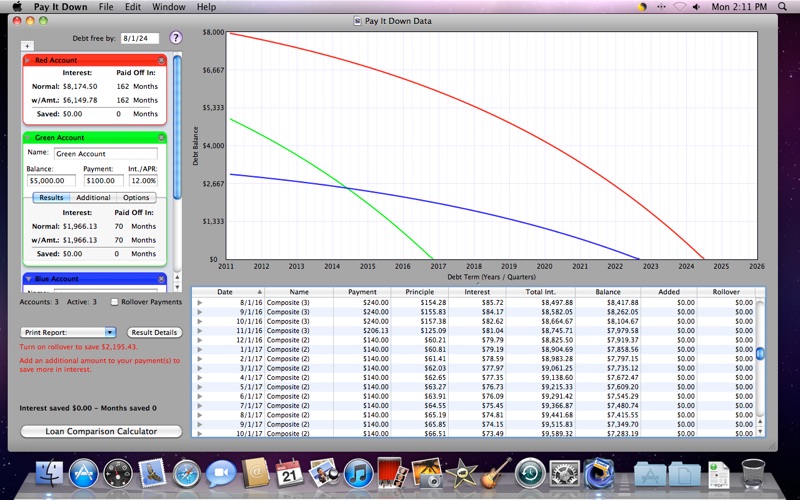This screenshot has width=800, height=500.
Task: Remove the Red Account using its X
Action: 161,60
